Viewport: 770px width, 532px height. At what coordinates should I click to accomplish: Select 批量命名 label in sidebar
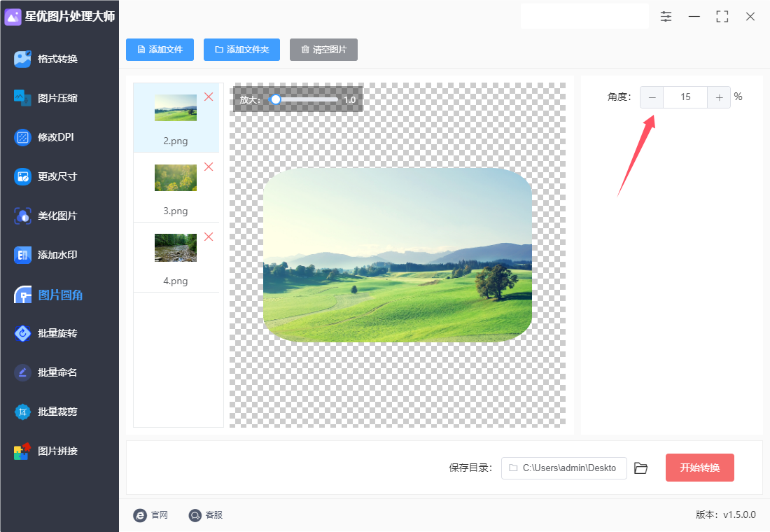(57, 373)
